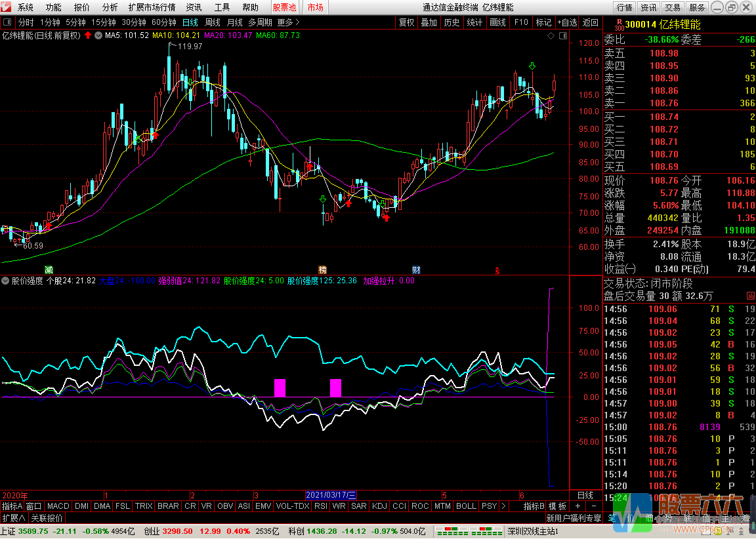
Task: Click the 画线 drawing toolbar button
Action: click(497, 22)
